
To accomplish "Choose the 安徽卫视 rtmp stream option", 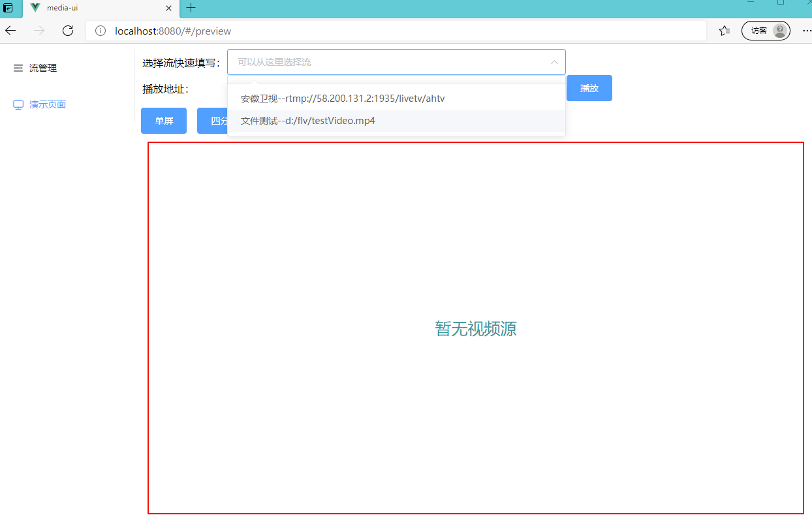I will pyautogui.click(x=343, y=99).
